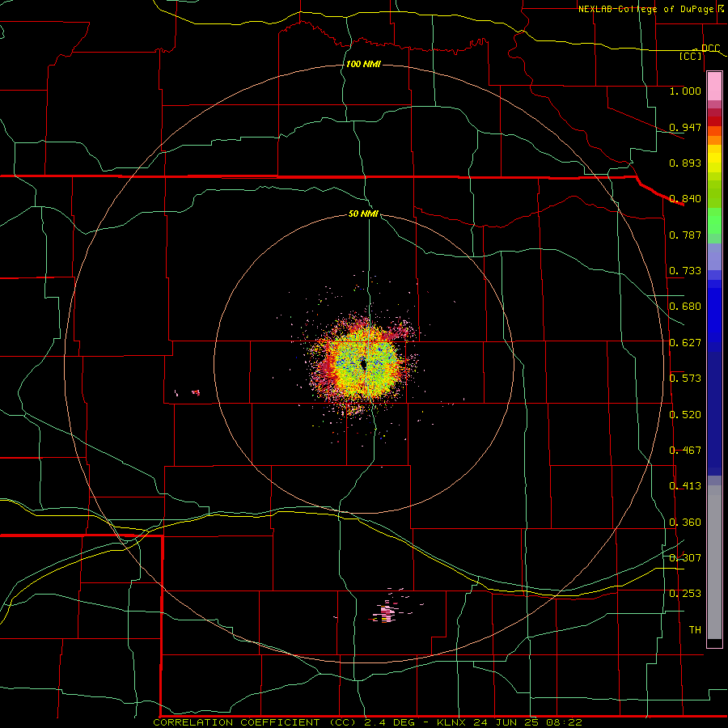Click the 50 NMI range ring label
This screenshot has width=728, height=728.
point(363,214)
